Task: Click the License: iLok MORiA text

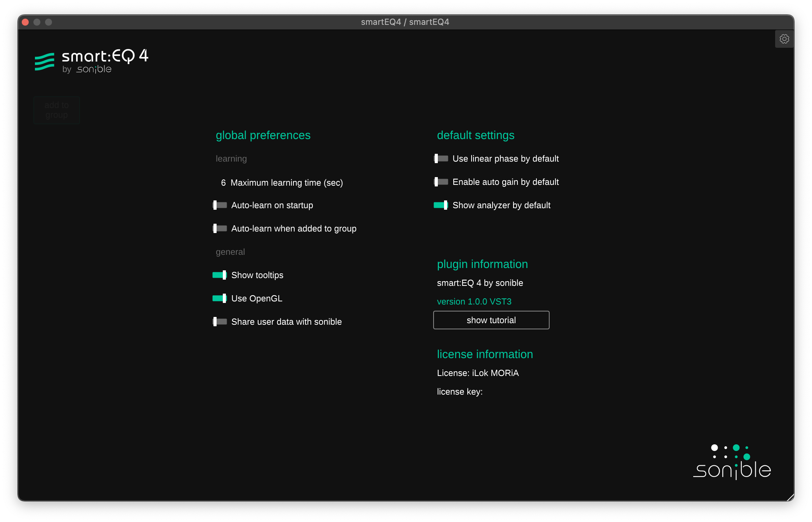Action: pyautogui.click(x=477, y=373)
